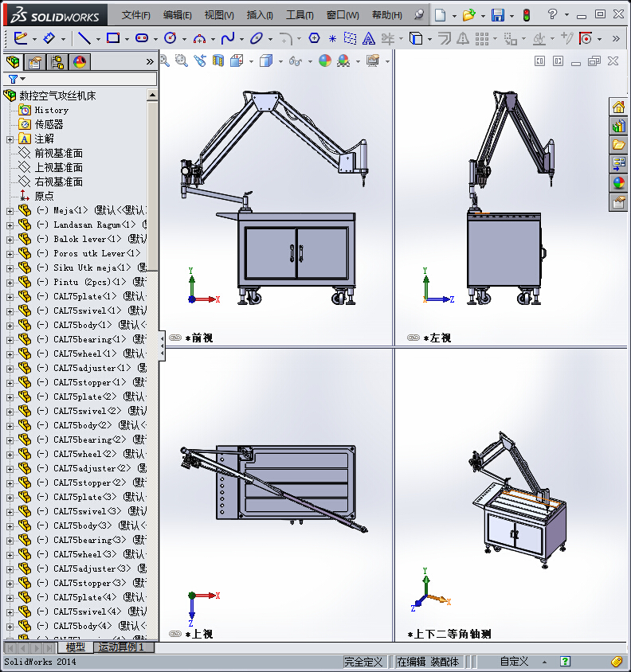
Task: Select the sketch Text tool
Action: 368,38
